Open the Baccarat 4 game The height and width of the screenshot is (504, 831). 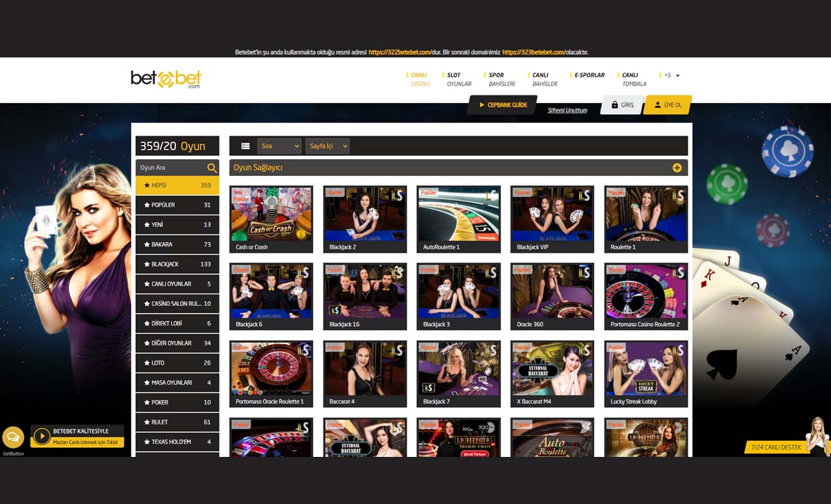point(365,374)
